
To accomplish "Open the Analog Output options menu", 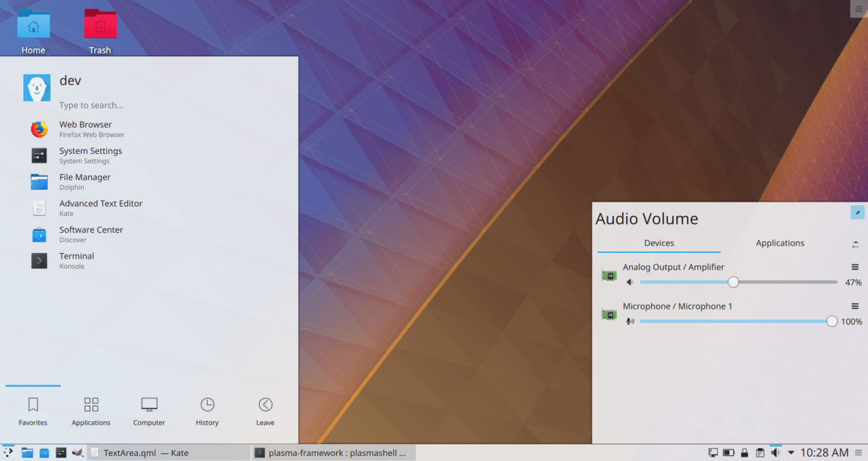I will tap(854, 267).
